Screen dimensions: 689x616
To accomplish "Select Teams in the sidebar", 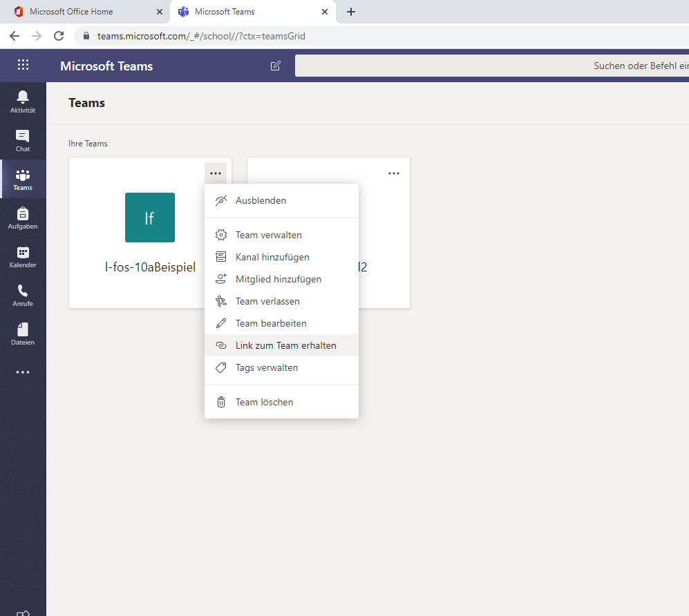I will tap(23, 179).
